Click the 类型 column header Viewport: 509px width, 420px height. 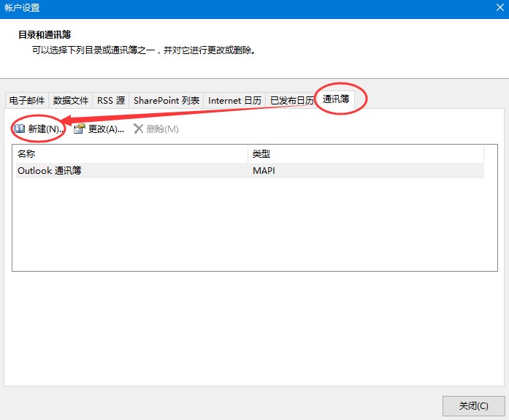coord(261,154)
